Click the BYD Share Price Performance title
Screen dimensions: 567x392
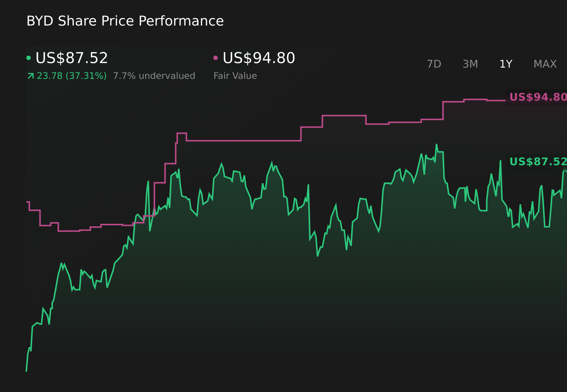(125, 21)
